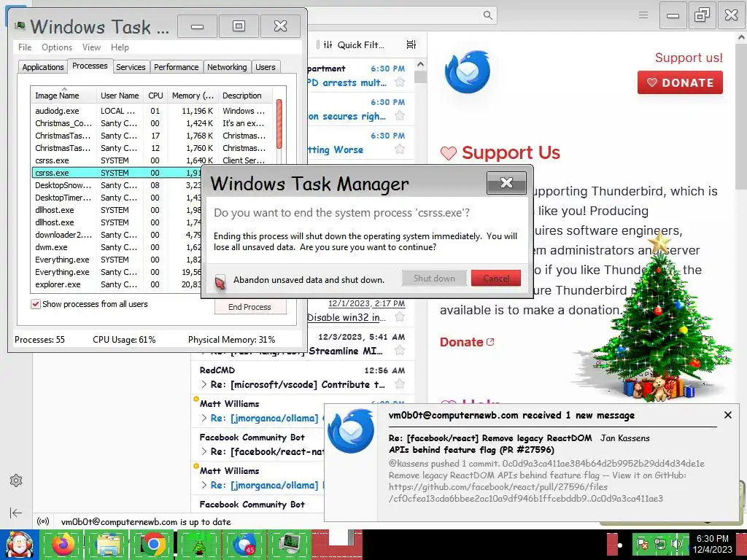Click the red DONATE button in Thunderbird
Viewport: 747px width, 560px height.
point(680,82)
